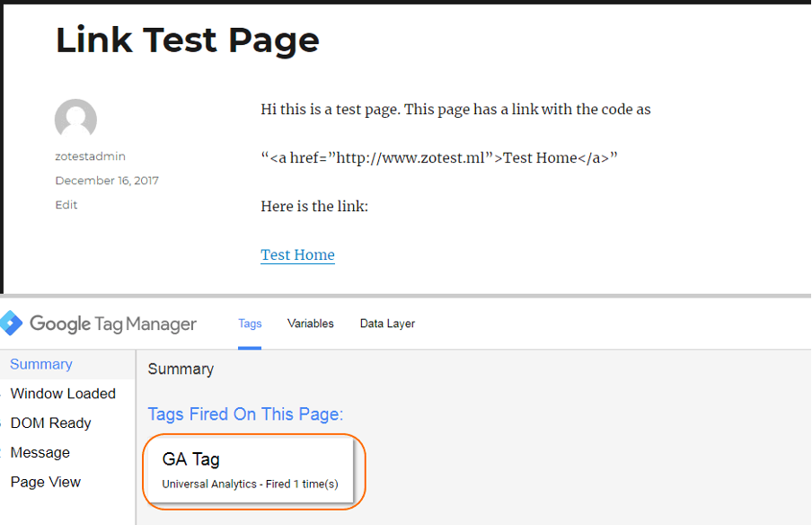Switch to the Variables tab
The width and height of the screenshot is (812, 525).
point(310,324)
